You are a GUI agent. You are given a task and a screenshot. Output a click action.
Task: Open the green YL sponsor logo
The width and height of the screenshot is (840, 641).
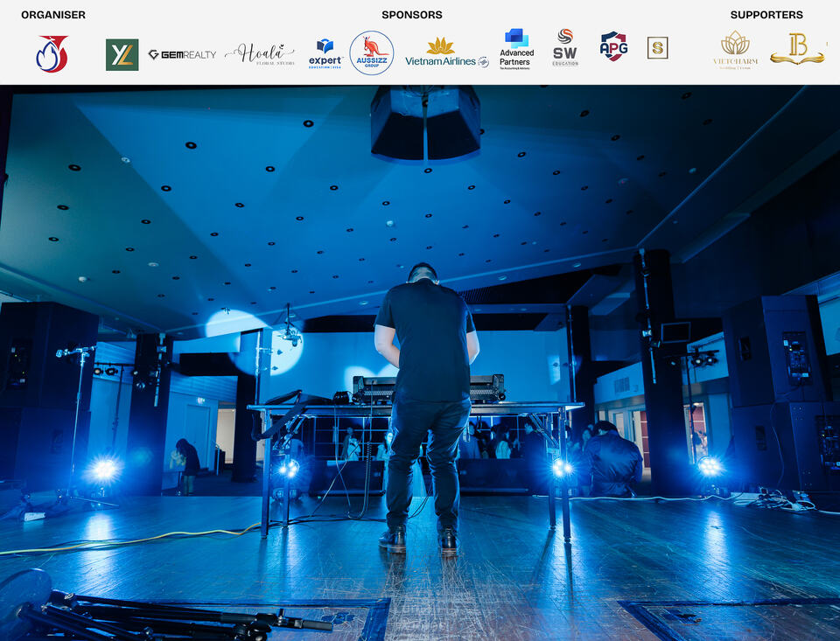coord(122,54)
